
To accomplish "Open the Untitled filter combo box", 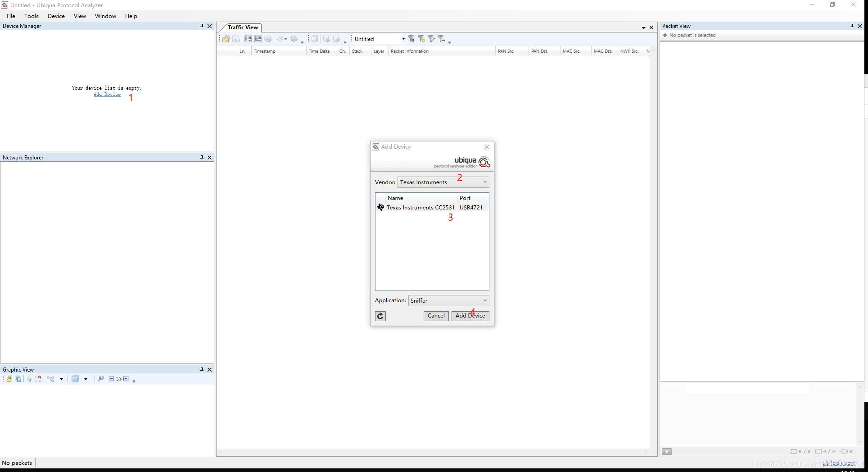I will pos(380,39).
